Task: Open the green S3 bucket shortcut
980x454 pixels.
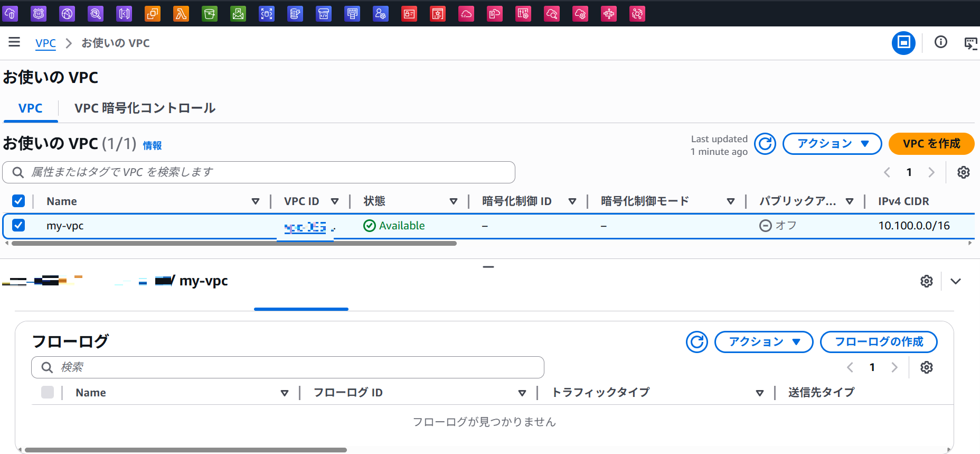Action: [x=210, y=14]
